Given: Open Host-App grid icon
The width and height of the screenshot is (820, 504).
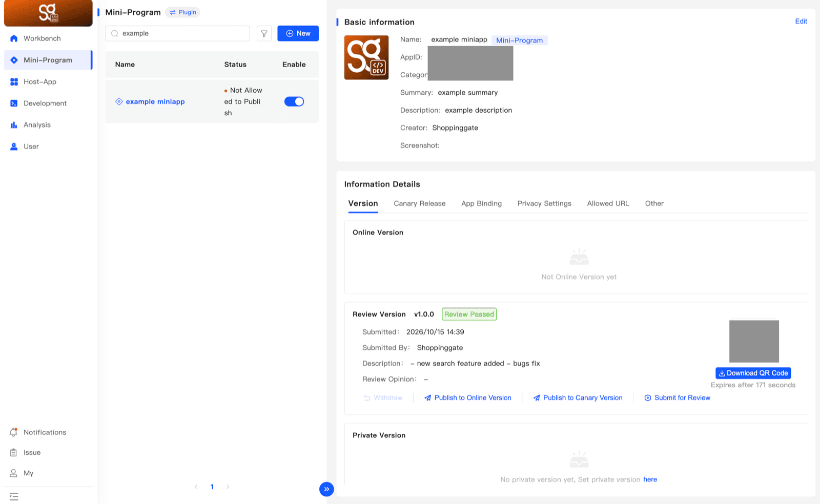Looking at the screenshot, I should point(14,81).
